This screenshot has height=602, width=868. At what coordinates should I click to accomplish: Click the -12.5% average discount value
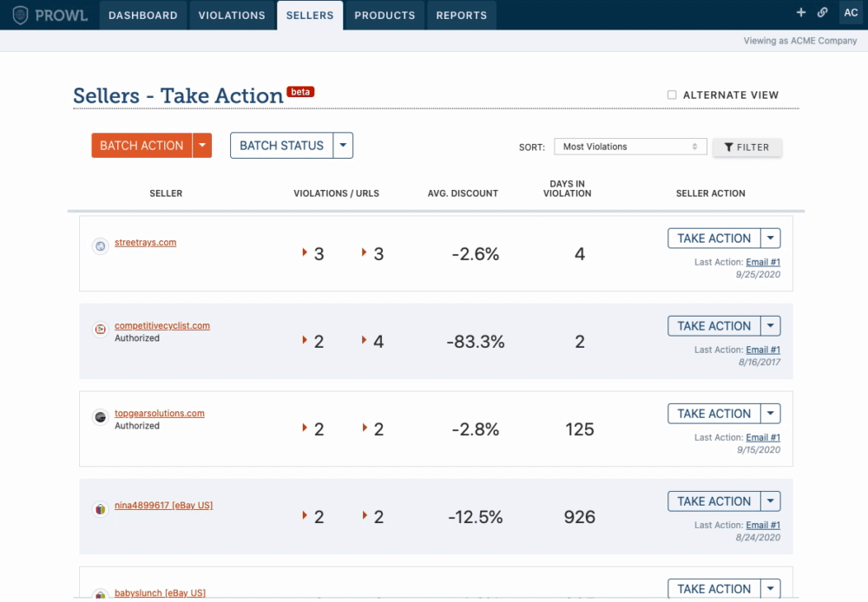[x=476, y=517]
